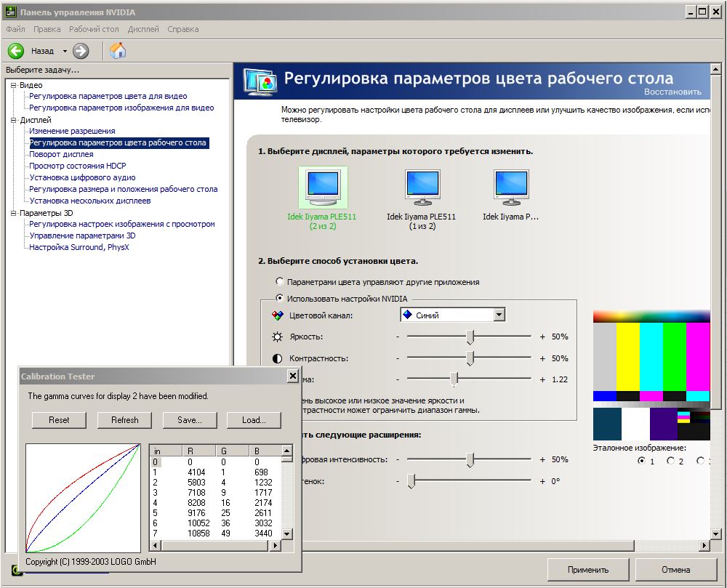The image size is (727, 588).
Task: Click the Home icon in toolbar
Action: click(117, 51)
